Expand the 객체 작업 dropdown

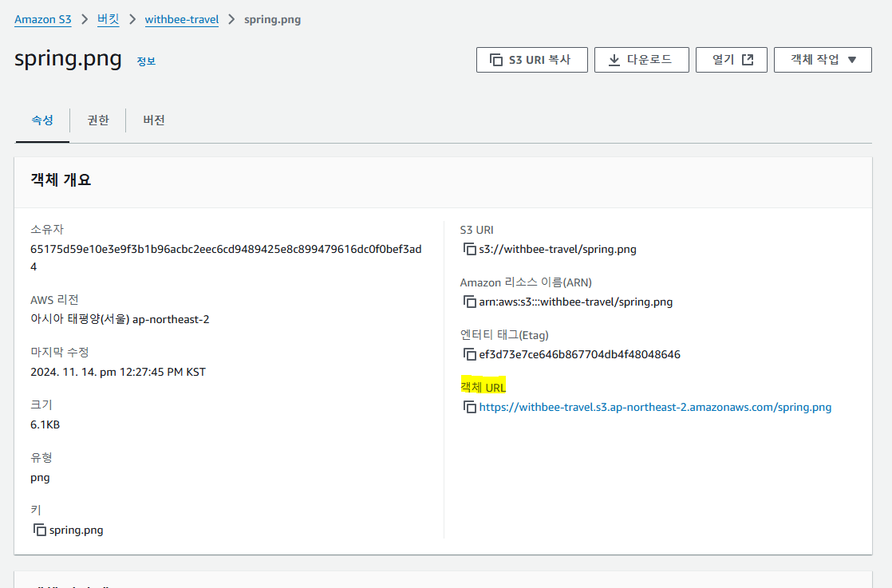point(823,60)
